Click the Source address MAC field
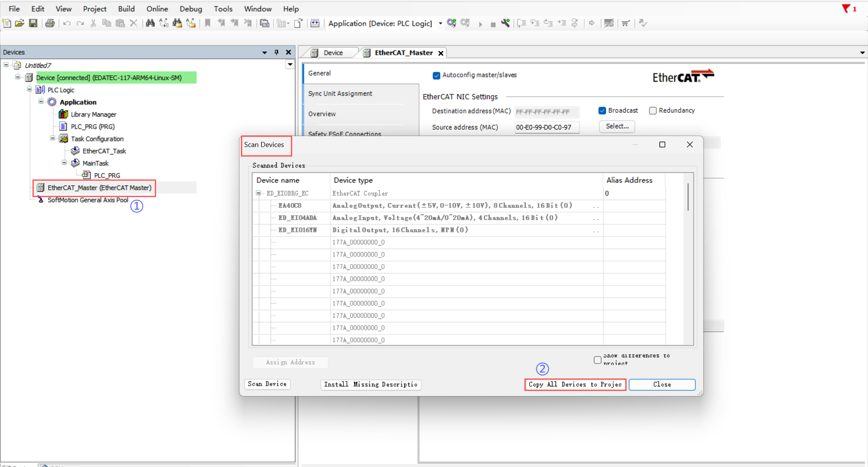The image size is (868, 467). 547,127
